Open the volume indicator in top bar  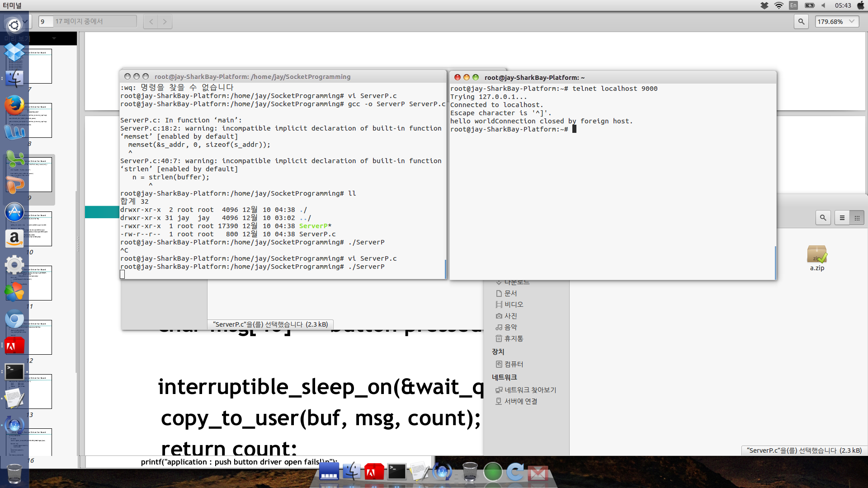824,5
